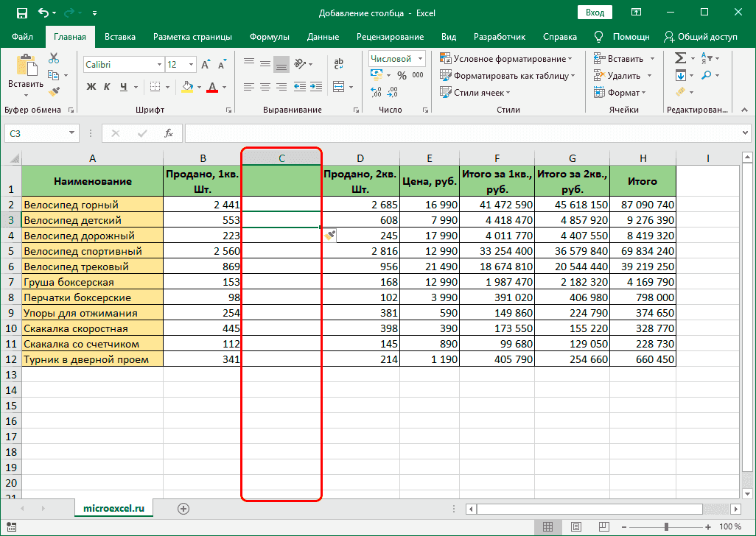This screenshot has width=756, height=536.
Task: Select the microexcel.ru sheet tab
Action: [x=113, y=507]
